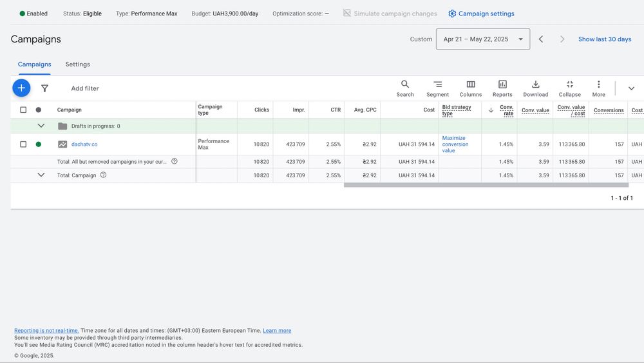Click the Download icon

(535, 84)
